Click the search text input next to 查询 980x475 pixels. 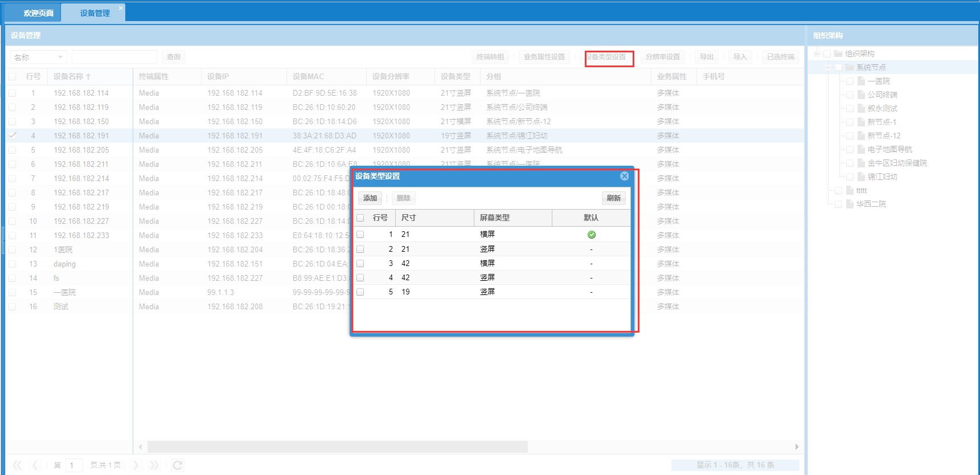[x=114, y=57]
